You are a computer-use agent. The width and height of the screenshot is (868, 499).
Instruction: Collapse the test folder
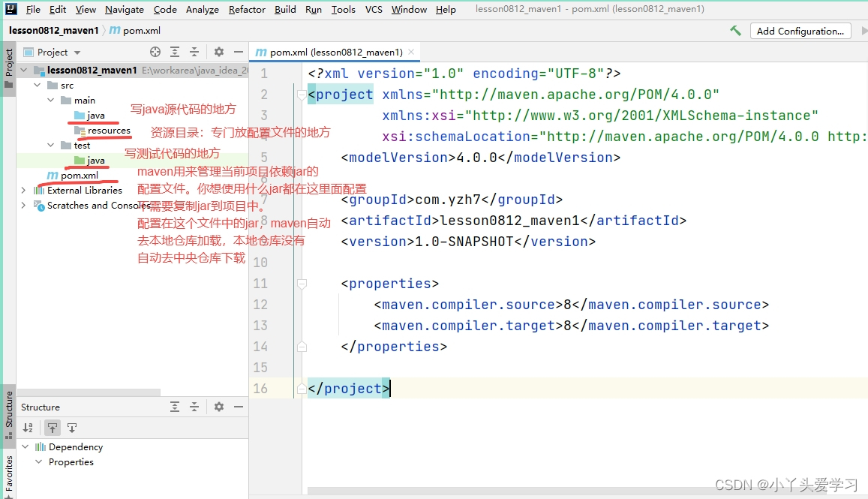[50, 145]
